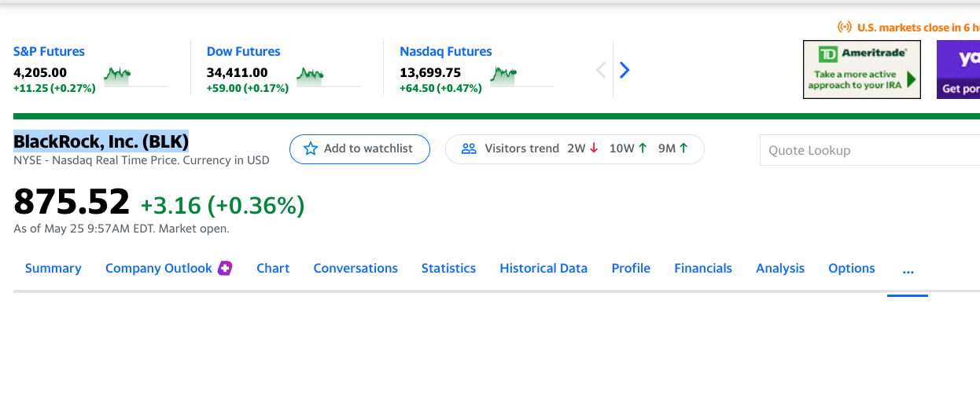Click the BlackRock, Inc. (BLK) heading
Screen dimensions: 980x414
pos(101,141)
